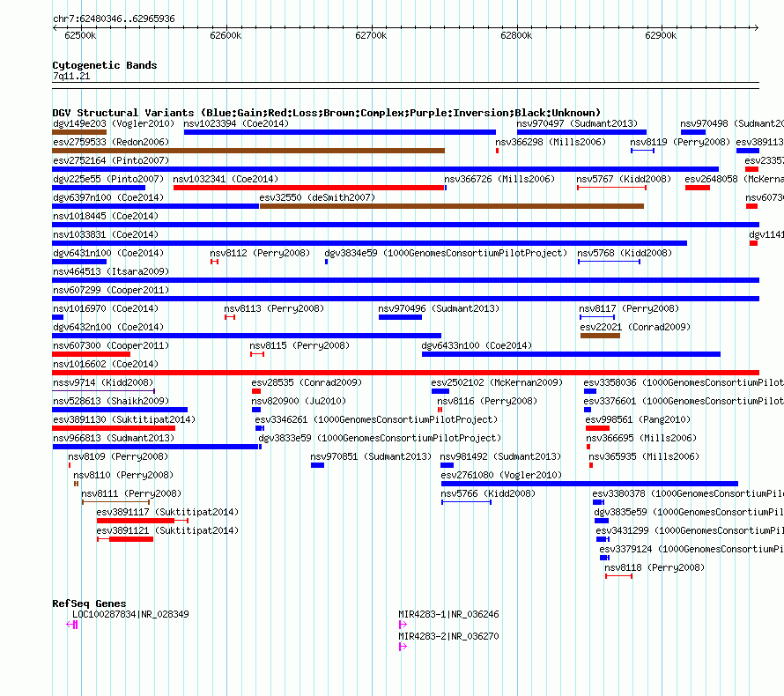Click the nsv8117 (Perry2008) blue bracket
The height and width of the screenshot is (696, 784).
(x=597, y=317)
